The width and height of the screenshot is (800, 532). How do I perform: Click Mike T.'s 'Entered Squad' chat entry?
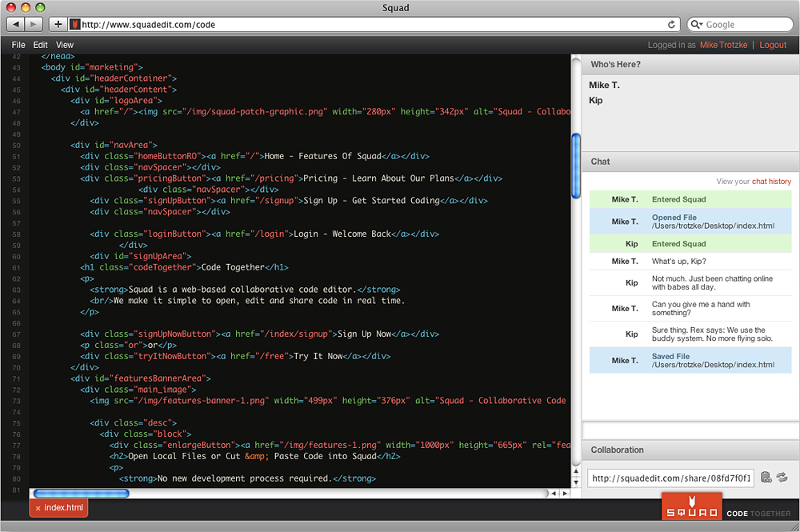pyautogui.click(x=690, y=199)
